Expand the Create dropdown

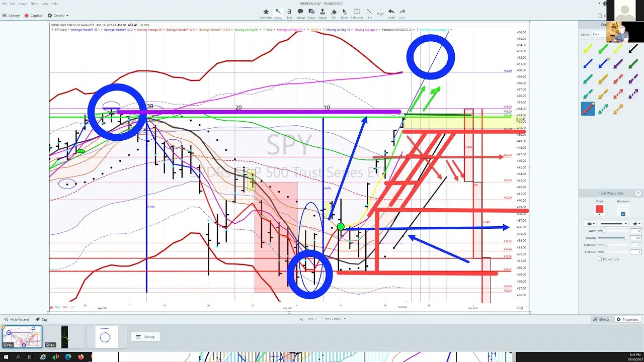(58, 16)
